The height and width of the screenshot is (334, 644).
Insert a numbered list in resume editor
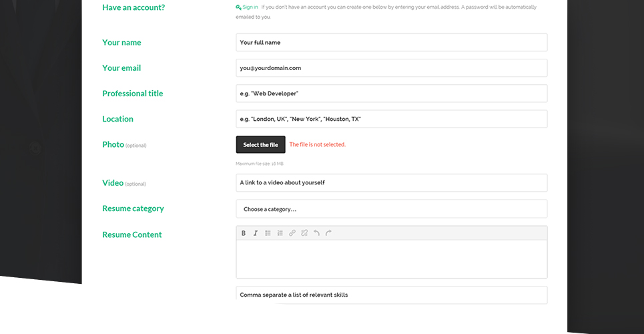[280, 233]
